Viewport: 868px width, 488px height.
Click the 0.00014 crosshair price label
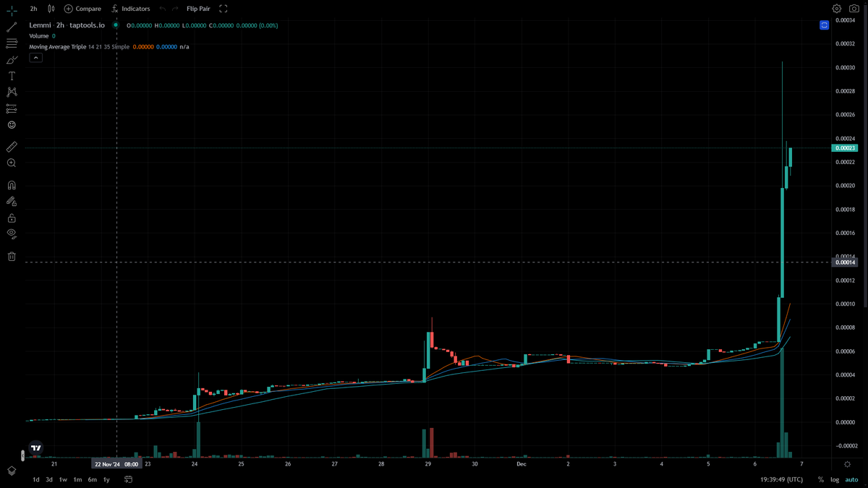point(846,262)
